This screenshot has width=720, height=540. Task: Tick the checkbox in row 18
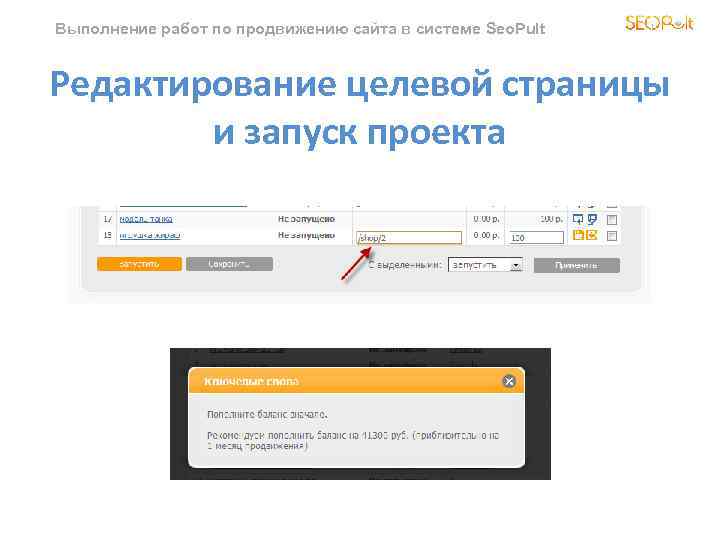click(612, 236)
